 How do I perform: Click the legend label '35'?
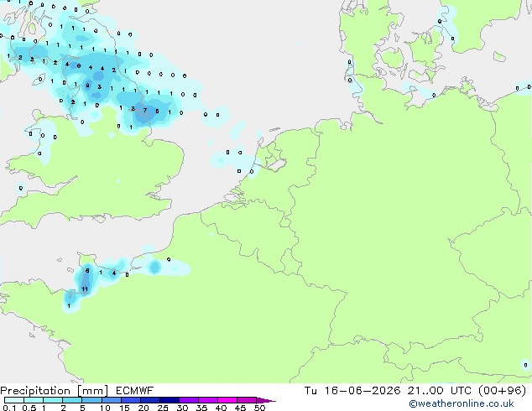point(201,408)
